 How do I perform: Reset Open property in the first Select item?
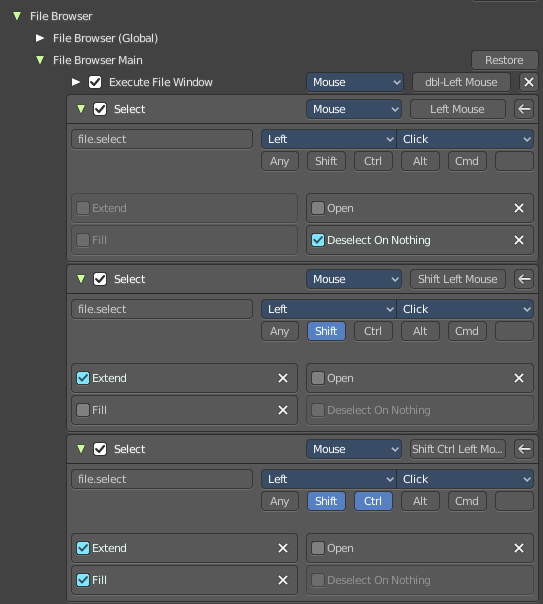[519, 208]
